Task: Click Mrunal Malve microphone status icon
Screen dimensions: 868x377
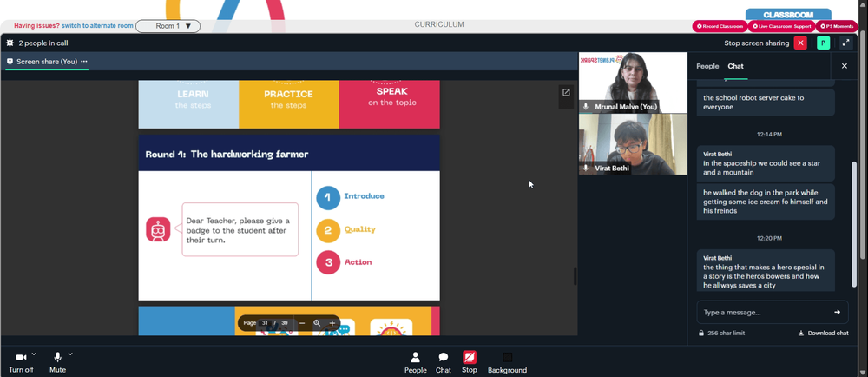Action: tap(586, 106)
